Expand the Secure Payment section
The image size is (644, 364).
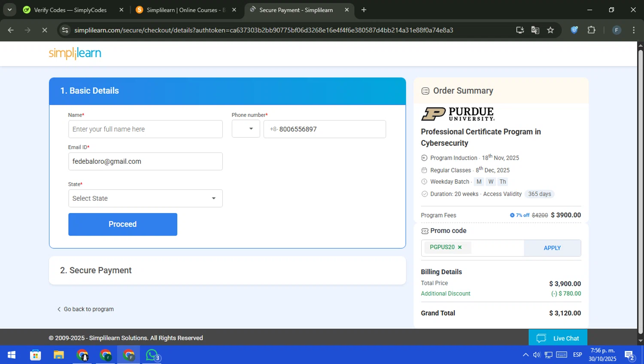[x=228, y=270]
